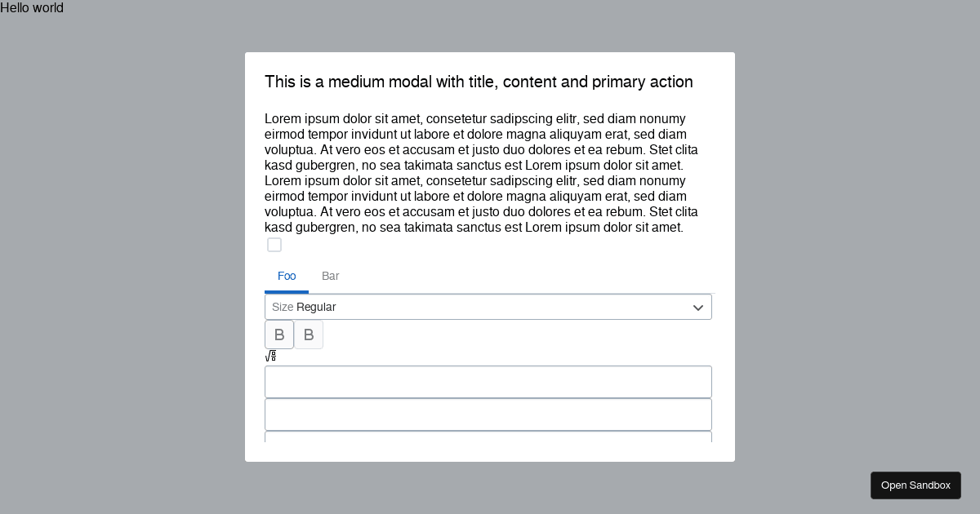Select the second bold (B) formatting icon
The width and height of the screenshot is (980, 514).
[309, 335]
